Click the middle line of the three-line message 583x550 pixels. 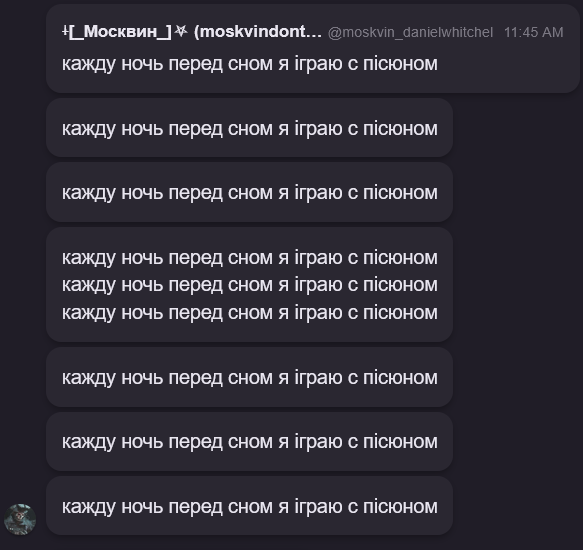pos(249,285)
